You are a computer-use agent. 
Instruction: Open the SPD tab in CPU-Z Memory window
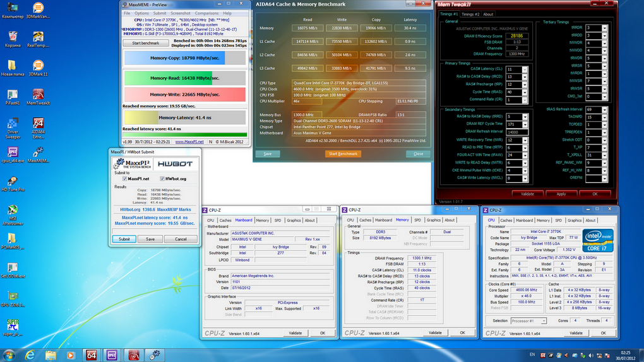tap(417, 220)
